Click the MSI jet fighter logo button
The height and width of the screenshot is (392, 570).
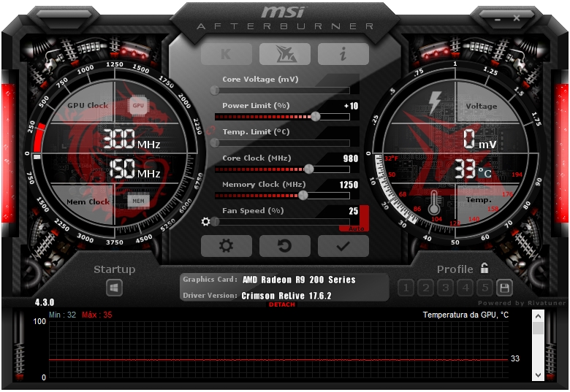(285, 54)
